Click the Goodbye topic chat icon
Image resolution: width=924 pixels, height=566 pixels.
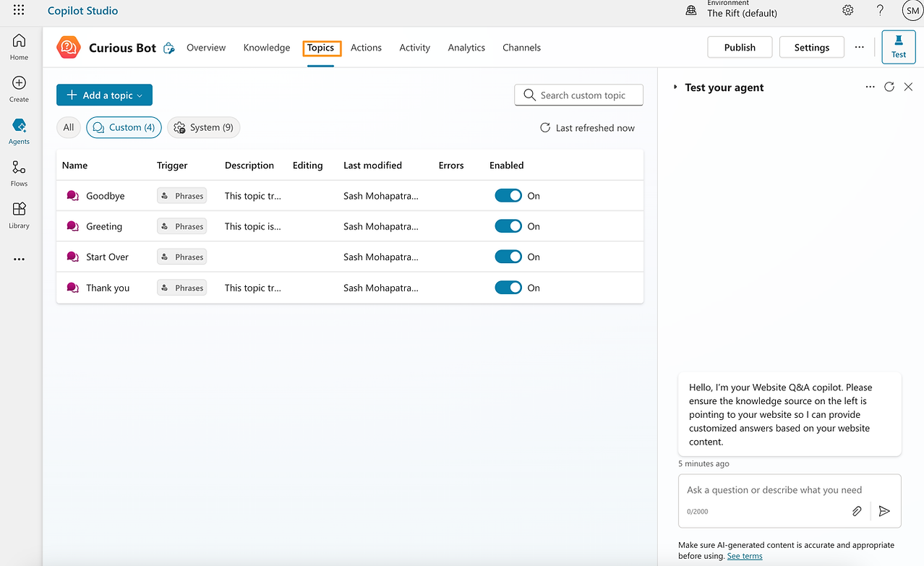coord(72,196)
